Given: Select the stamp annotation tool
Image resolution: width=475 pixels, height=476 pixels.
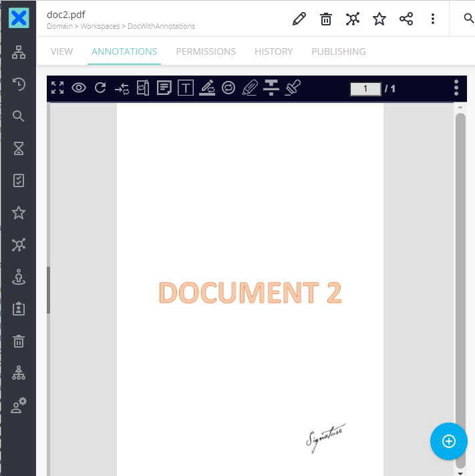Looking at the screenshot, I should coord(293,88).
